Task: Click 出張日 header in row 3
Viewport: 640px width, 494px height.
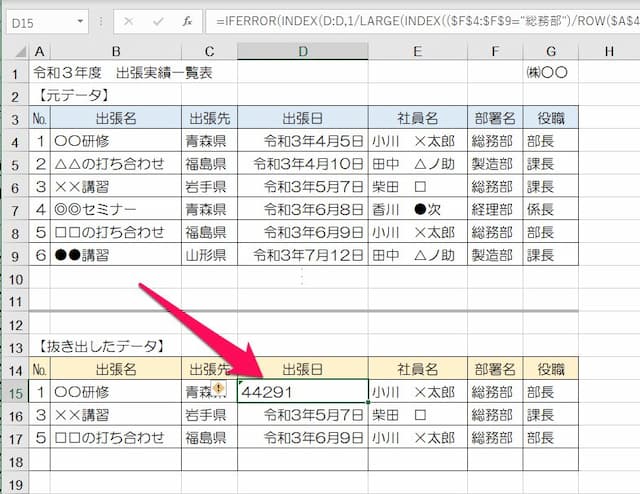Action: click(303, 118)
